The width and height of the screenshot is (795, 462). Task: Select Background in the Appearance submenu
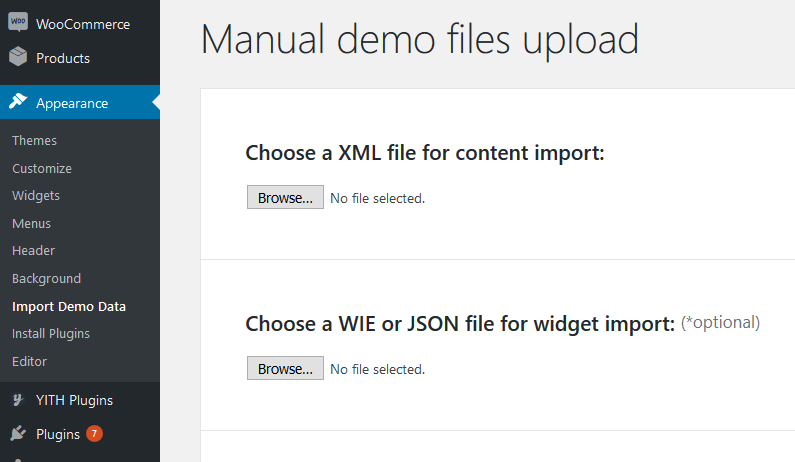coord(47,278)
